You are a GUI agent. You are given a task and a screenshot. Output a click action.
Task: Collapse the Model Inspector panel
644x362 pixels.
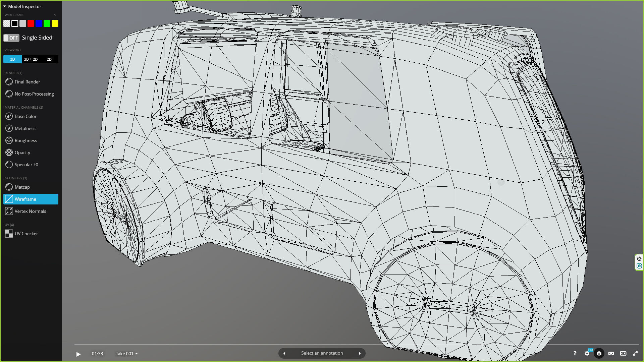click(5, 6)
